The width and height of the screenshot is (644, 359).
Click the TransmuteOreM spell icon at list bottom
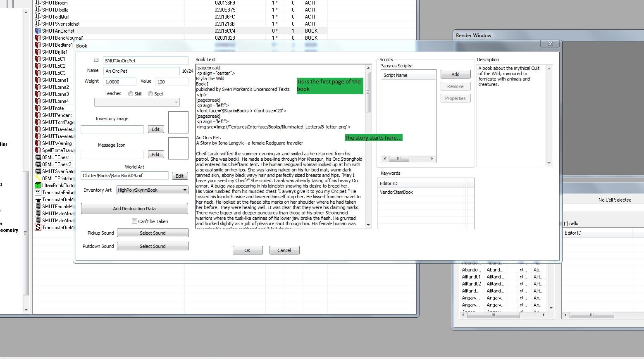pyautogui.click(x=38, y=227)
